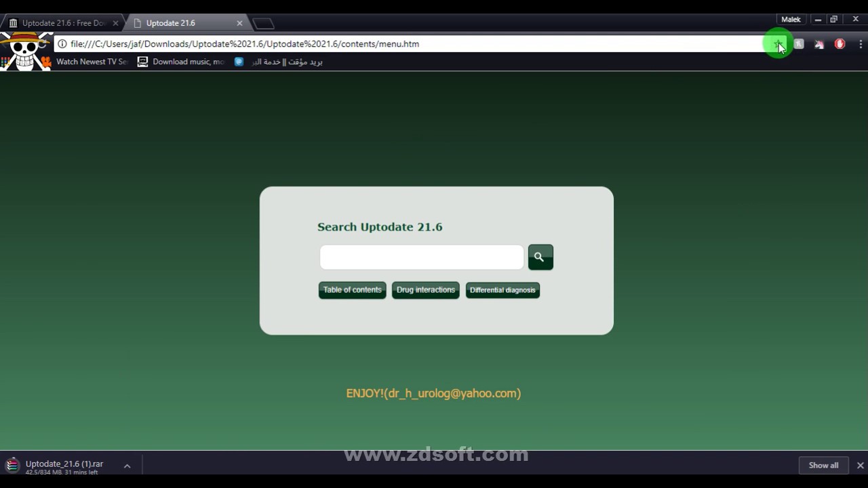Close the active Uptodate 21.6 tab
868x488 pixels.
(239, 23)
